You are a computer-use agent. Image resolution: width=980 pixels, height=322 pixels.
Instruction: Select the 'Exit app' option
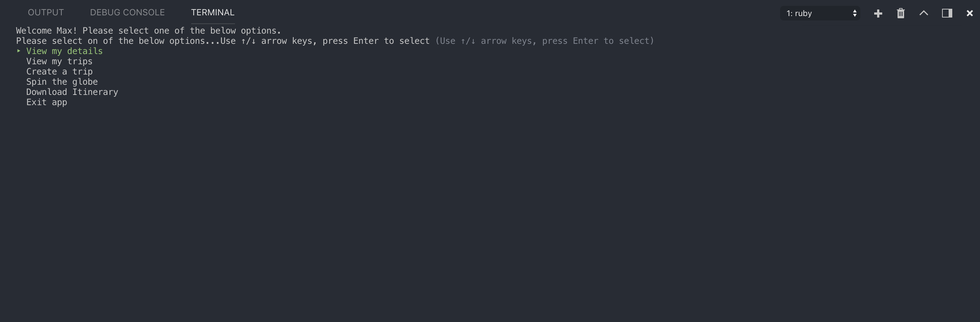46,102
